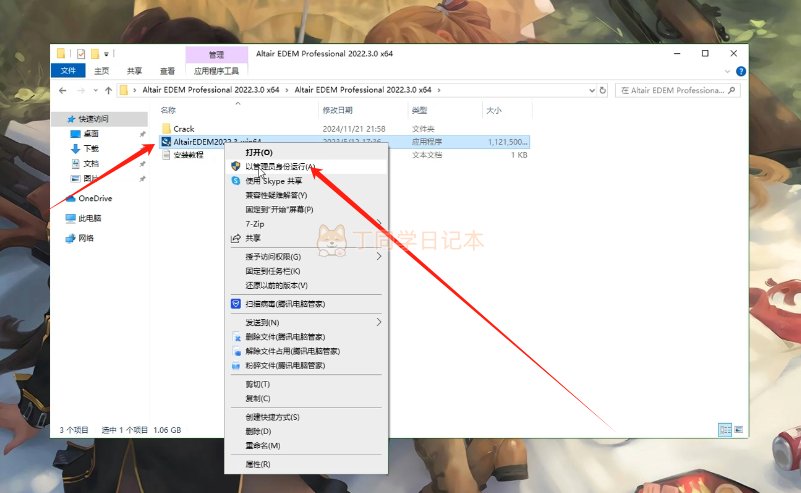Click the 管理 contextual tab header

coord(217,55)
